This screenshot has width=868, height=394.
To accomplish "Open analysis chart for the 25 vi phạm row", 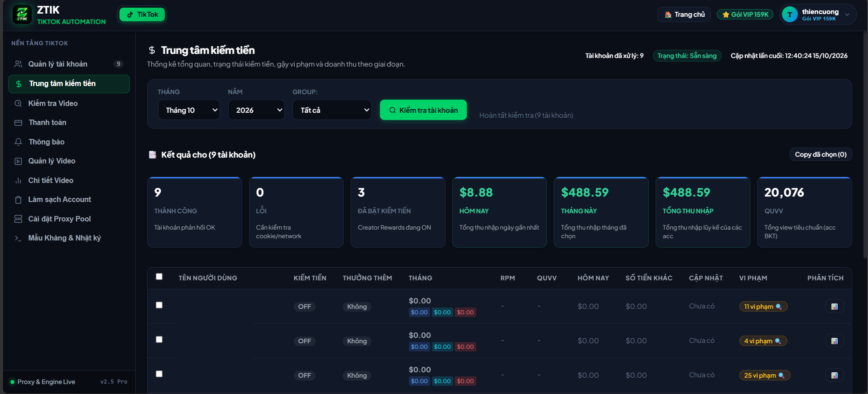I will 834,375.
